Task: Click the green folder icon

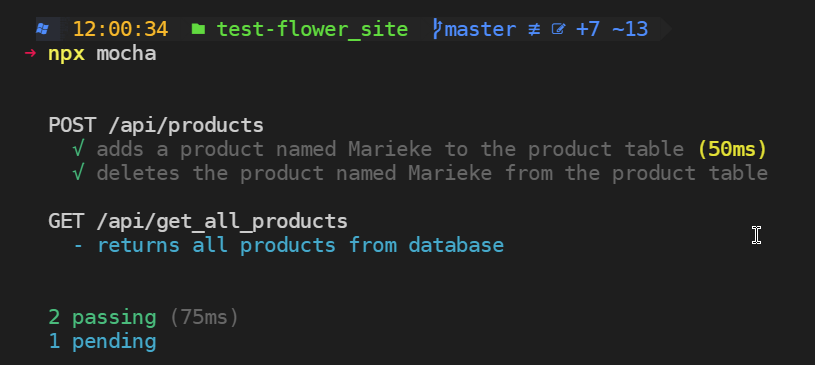Action: click(198, 29)
